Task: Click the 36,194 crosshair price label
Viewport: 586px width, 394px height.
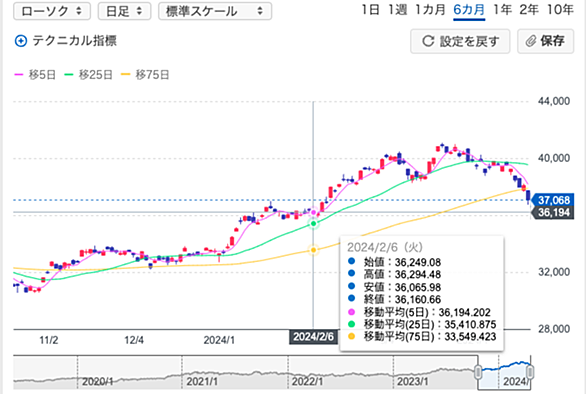Action: (553, 212)
